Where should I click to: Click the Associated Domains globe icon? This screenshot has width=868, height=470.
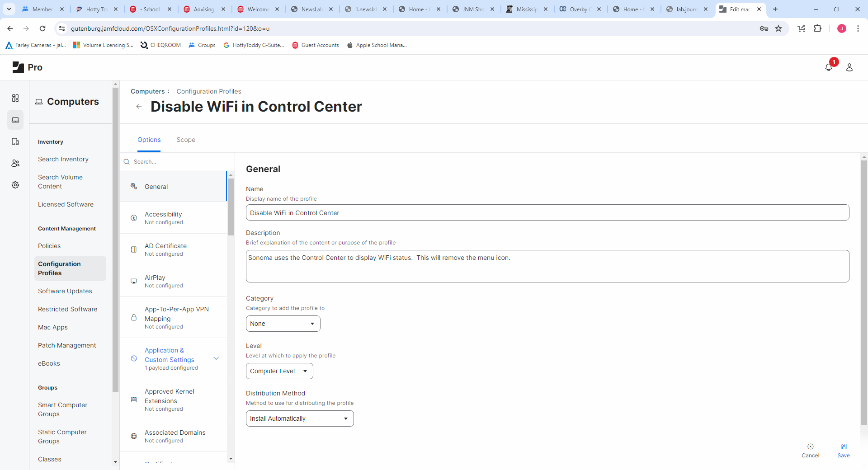[134, 436]
